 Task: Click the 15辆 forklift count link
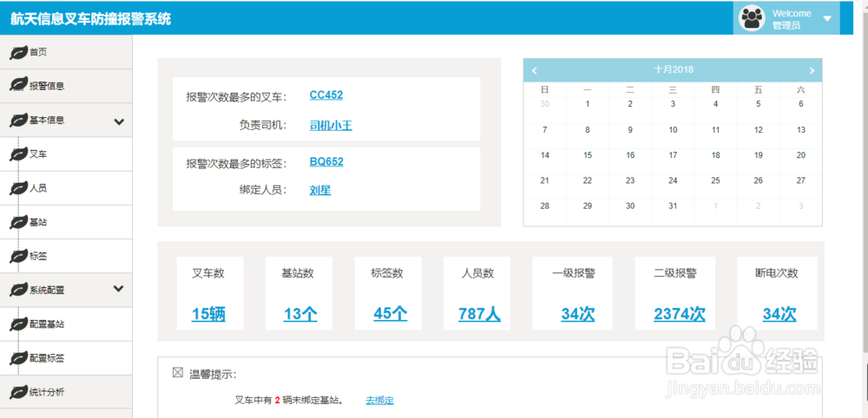pyautogui.click(x=208, y=314)
